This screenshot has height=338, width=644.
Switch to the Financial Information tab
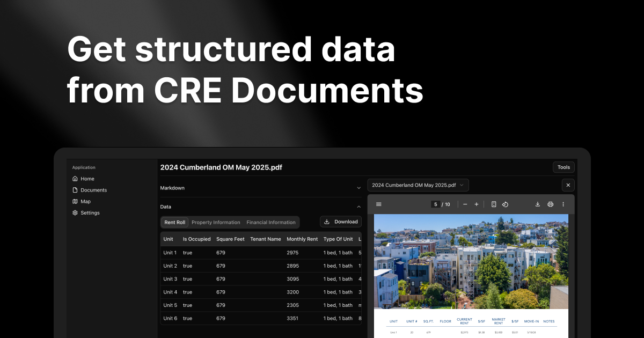(271, 222)
